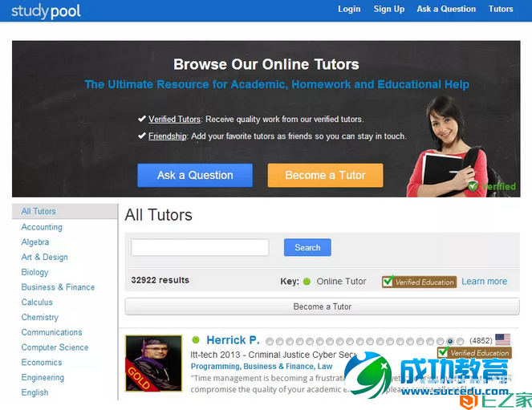
Task: Click the US flag icon on tutor row
Action: [502, 340]
